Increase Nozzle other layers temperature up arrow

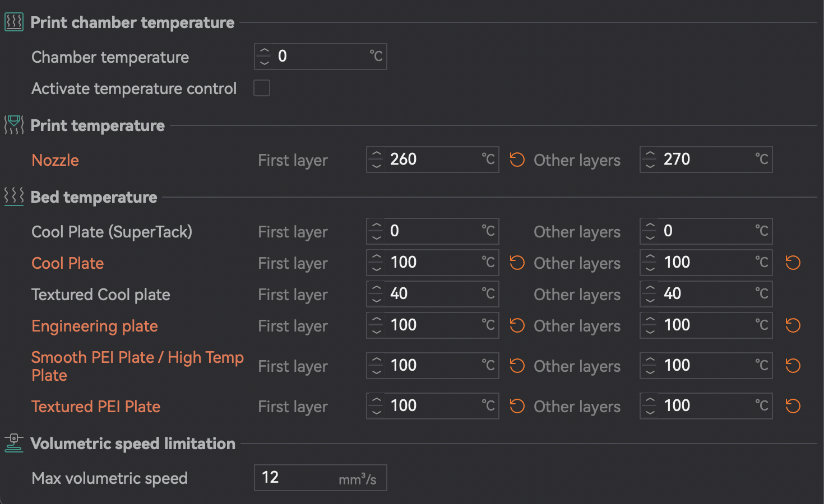(650, 154)
